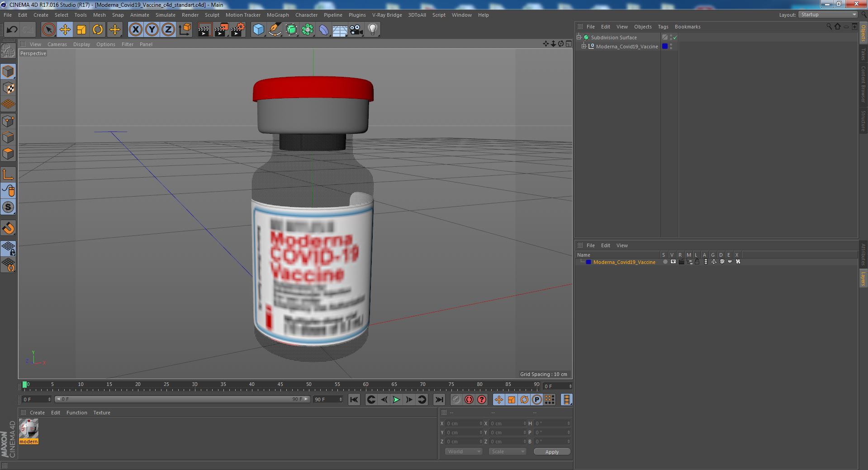Open the MoGraph array/green flower icon
The image size is (868, 470).
(x=308, y=30)
